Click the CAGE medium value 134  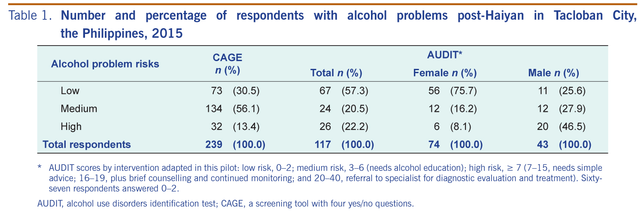(214, 109)
